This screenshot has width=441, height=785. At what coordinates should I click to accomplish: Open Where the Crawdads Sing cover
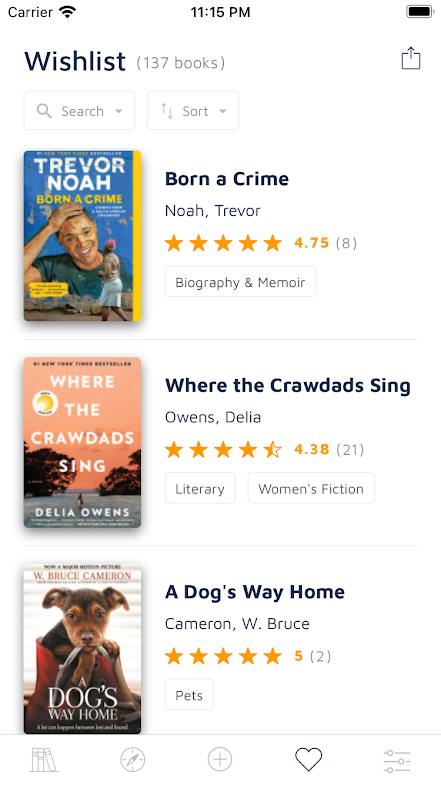coord(82,442)
